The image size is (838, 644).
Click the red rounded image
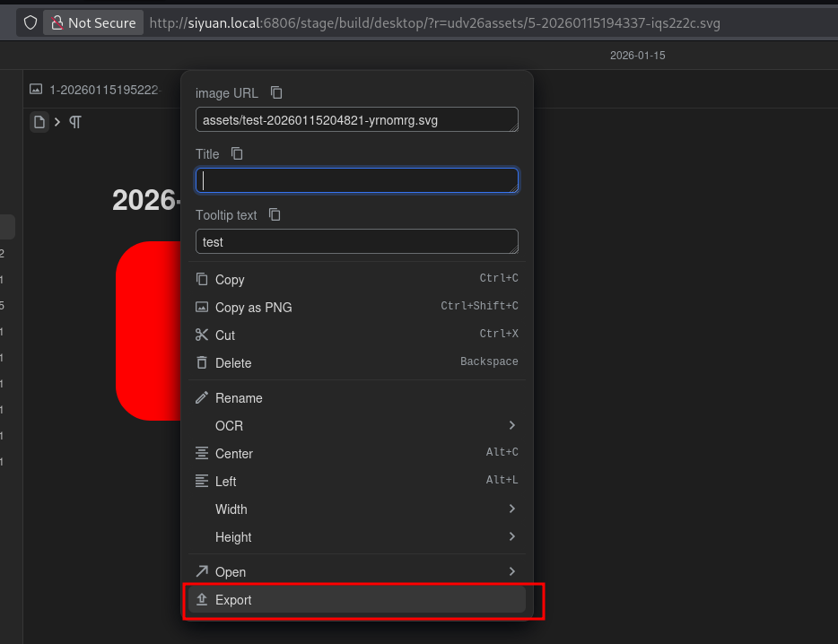[x=150, y=330]
